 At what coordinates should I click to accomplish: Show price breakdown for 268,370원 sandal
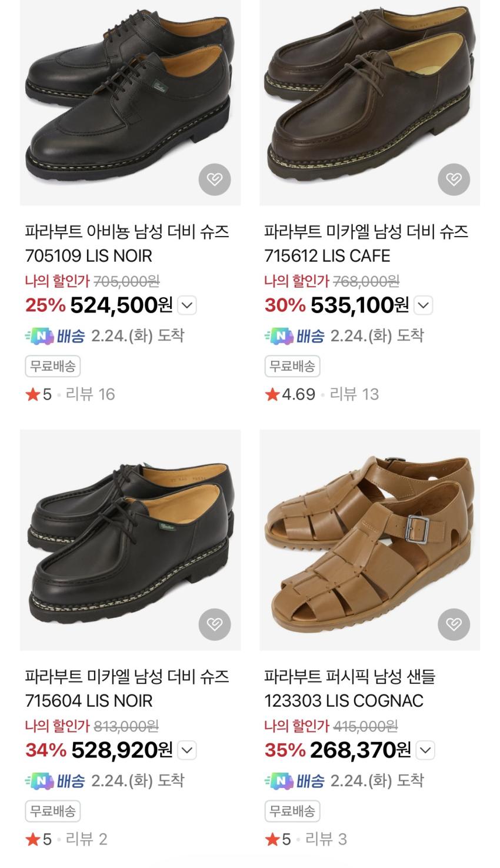(425, 750)
